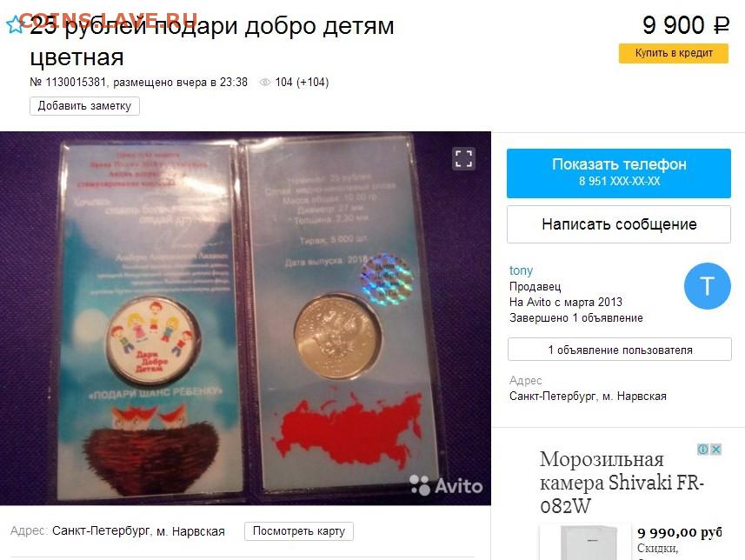Viewport: 745px width, 560px height.
Task: Open seller profile link tony
Action: click(x=521, y=270)
